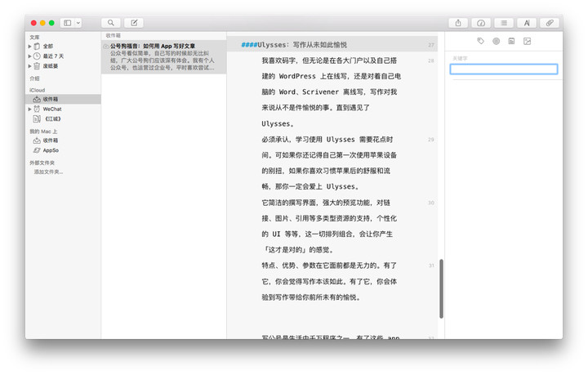
Task: Open the AppSo group
Action: [x=51, y=150]
